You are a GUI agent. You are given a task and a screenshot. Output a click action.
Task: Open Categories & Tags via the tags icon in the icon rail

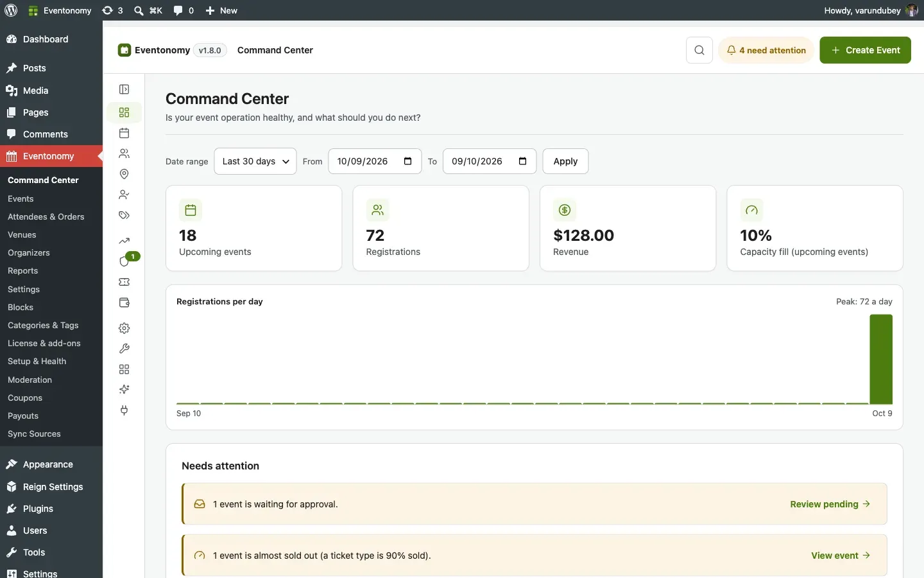click(x=124, y=215)
